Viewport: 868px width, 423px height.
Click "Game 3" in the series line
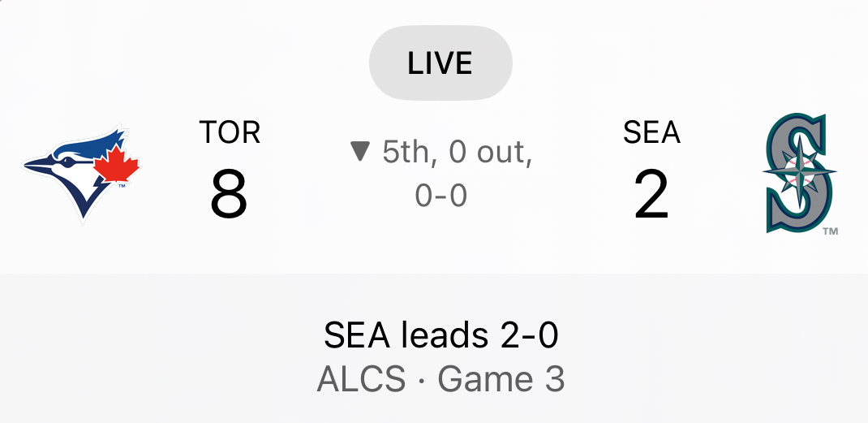[501, 379]
